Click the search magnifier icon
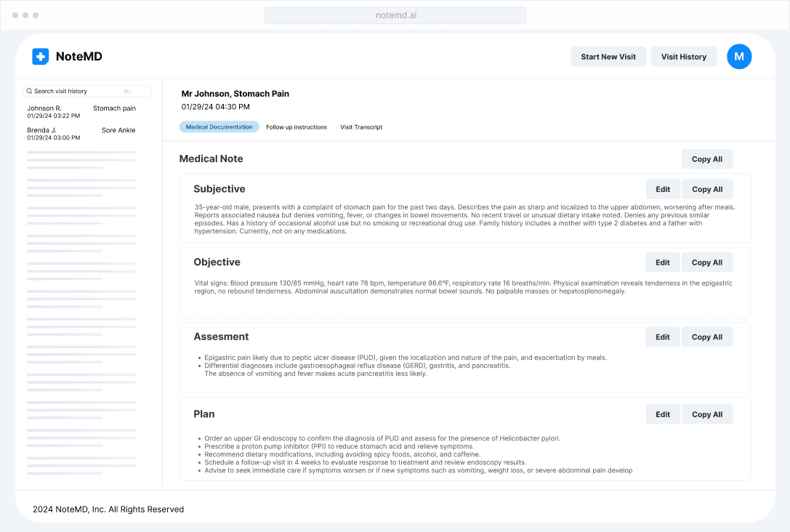 29,92
